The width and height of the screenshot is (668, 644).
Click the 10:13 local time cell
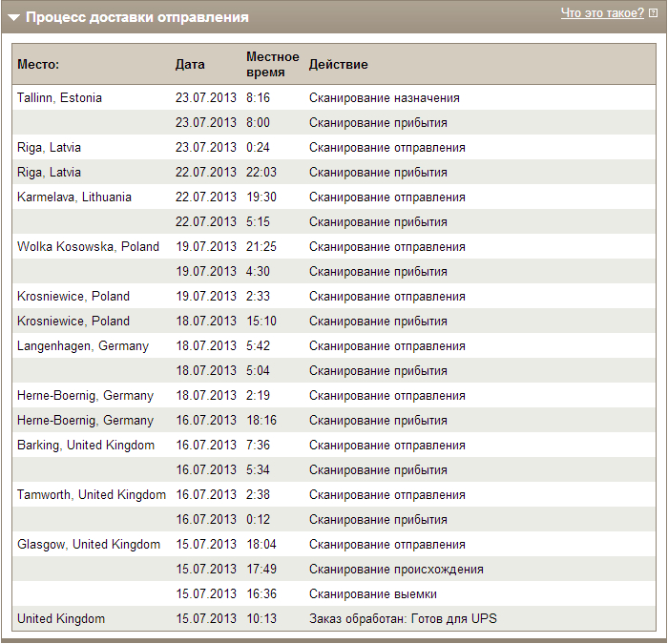[x=261, y=618]
